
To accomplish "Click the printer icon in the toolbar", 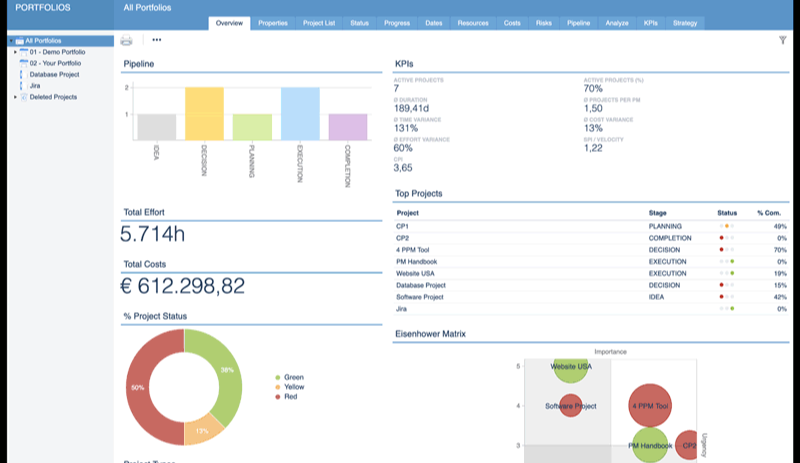I will coord(126,41).
